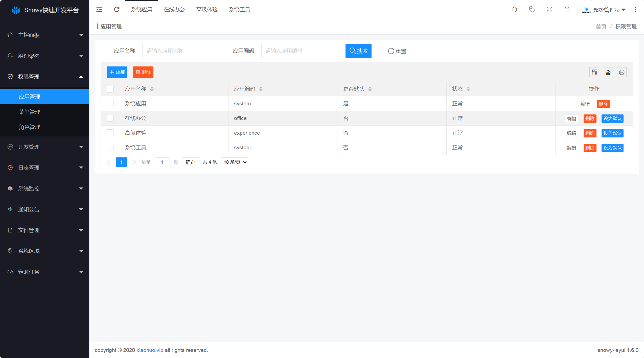Check the 在线办公 row checkbox
This screenshot has width=644, height=358.
coord(110,118)
